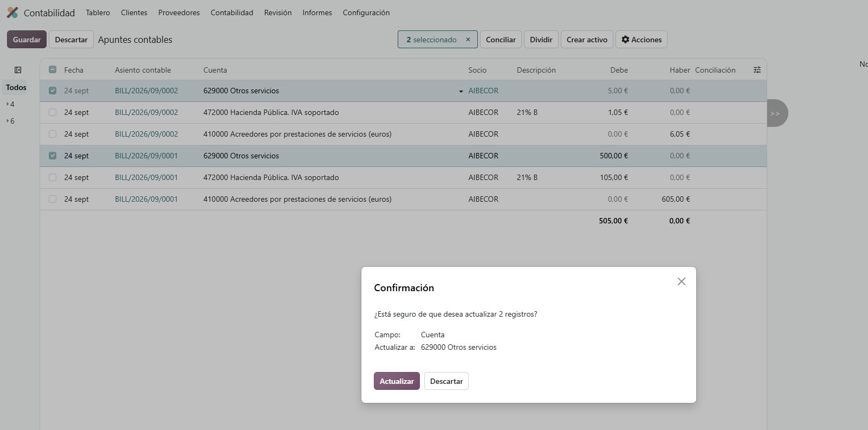Open the Revisión menu
Image resolution: width=868 pixels, height=430 pixels.
(x=278, y=12)
